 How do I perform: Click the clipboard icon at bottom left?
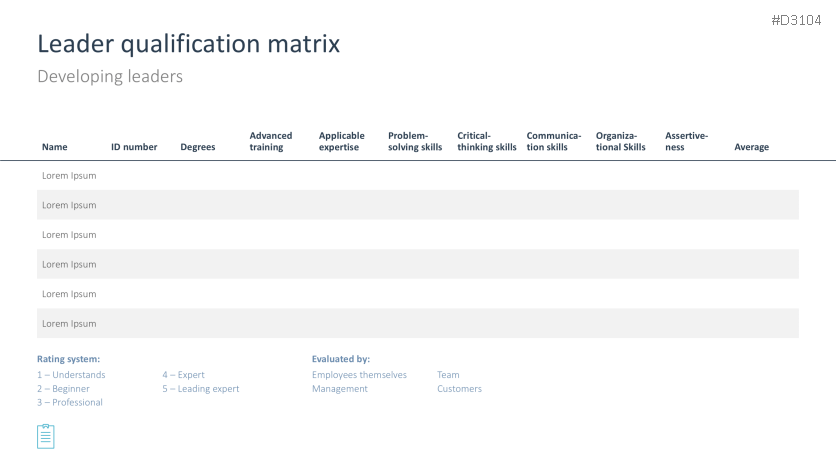(x=46, y=436)
